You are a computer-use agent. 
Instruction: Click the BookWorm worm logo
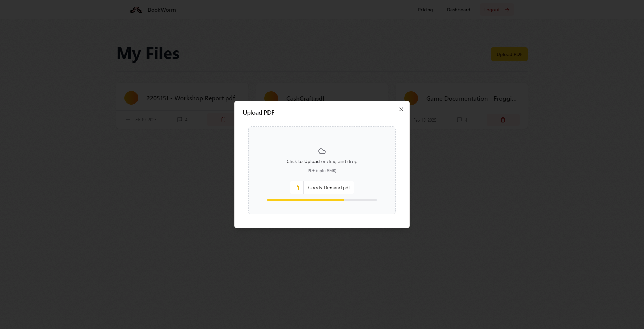click(x=136, y=9)
